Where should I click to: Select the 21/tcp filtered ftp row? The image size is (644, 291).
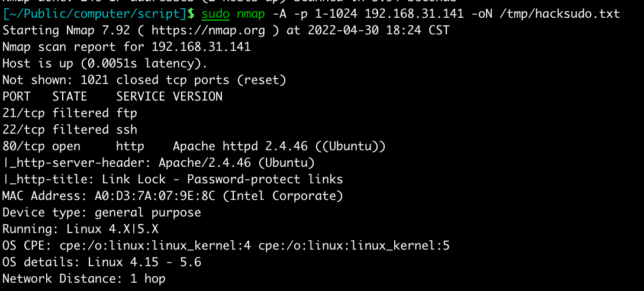(x=70, y=113)
